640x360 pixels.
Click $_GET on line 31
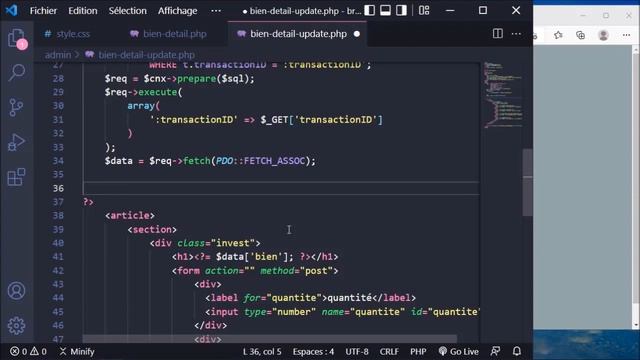274,120
